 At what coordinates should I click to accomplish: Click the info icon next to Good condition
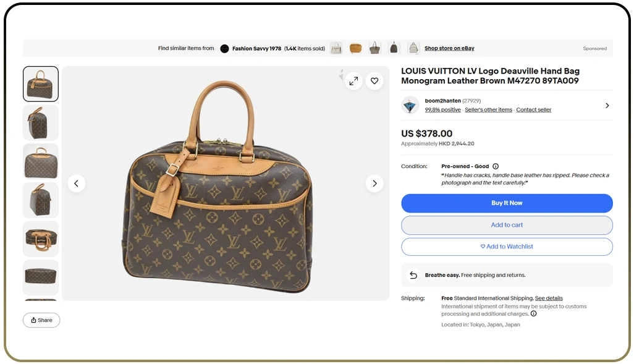click(496, 166)
